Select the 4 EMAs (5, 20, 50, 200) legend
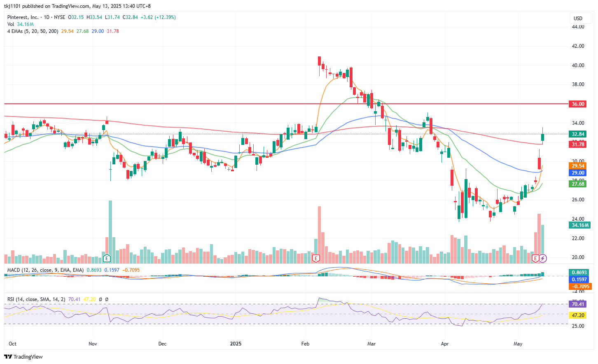The height and width of the screenshot is (364, 598). [x=33, y=31]
